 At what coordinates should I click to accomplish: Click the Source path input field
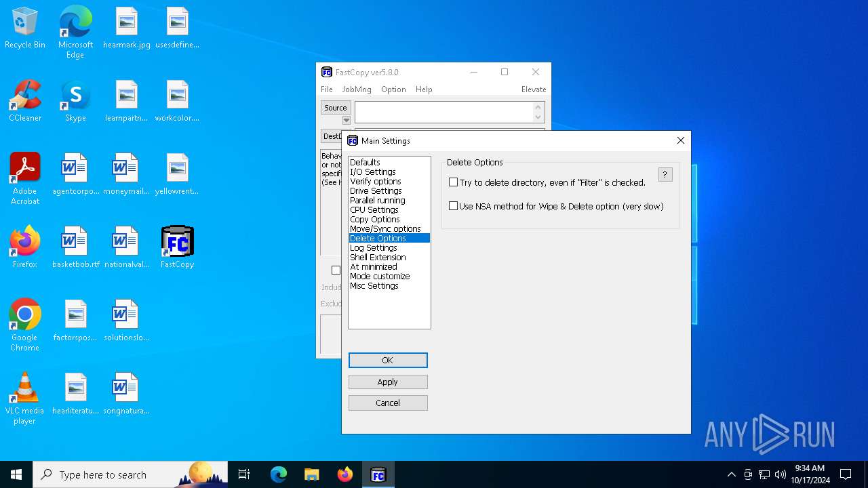coord(444,113)
